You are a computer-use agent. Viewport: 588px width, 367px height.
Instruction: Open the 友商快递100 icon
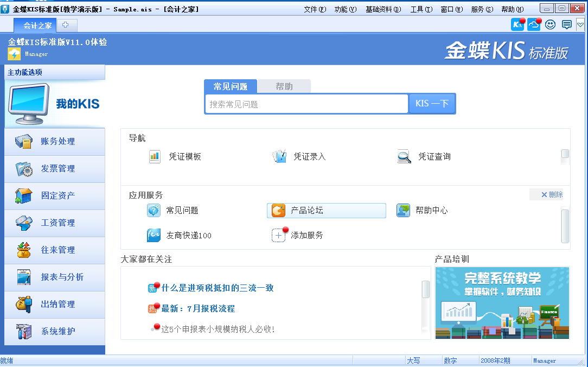(x=154, y=235)
